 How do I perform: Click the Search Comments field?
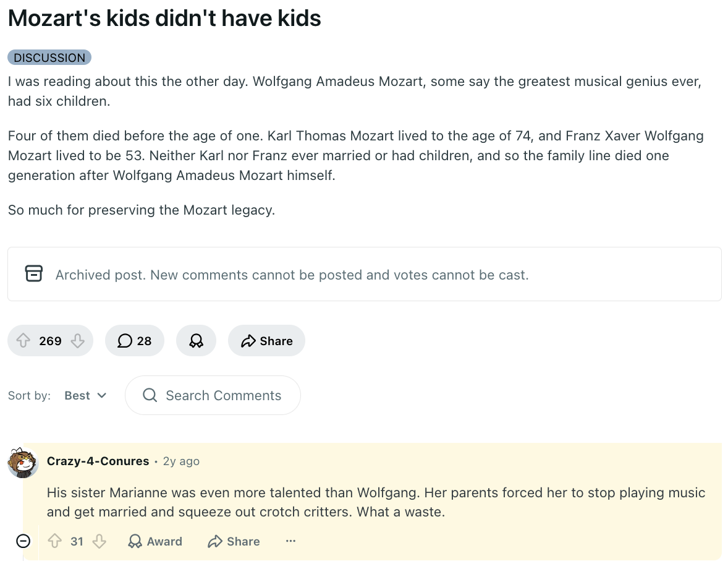(x=213, y=395)
